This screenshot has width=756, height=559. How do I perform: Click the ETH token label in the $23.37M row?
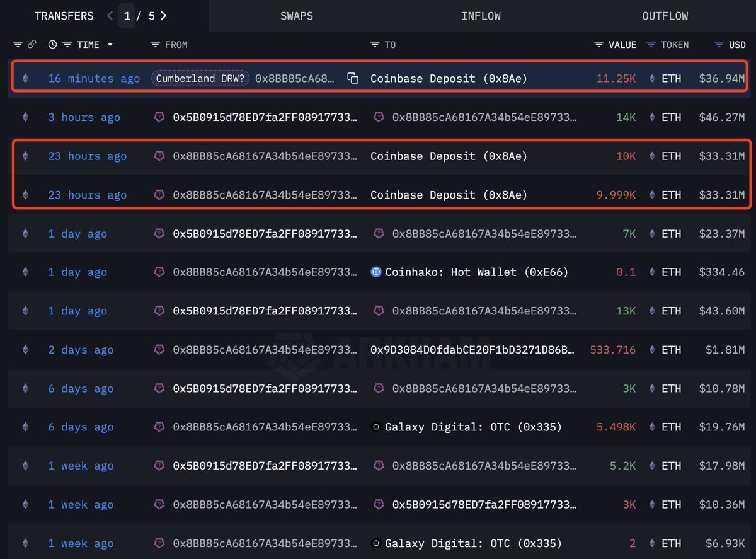pos(672,234)
